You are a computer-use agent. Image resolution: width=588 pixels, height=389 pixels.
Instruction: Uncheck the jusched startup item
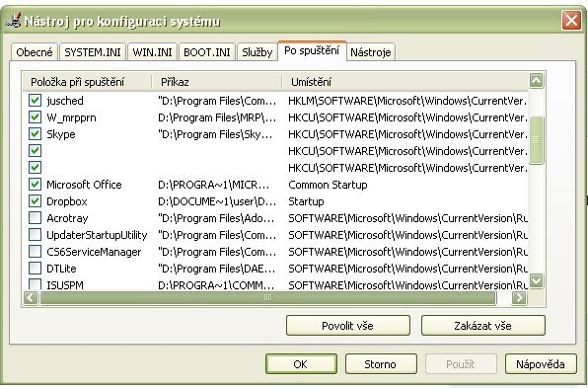[x=35, y=101]
